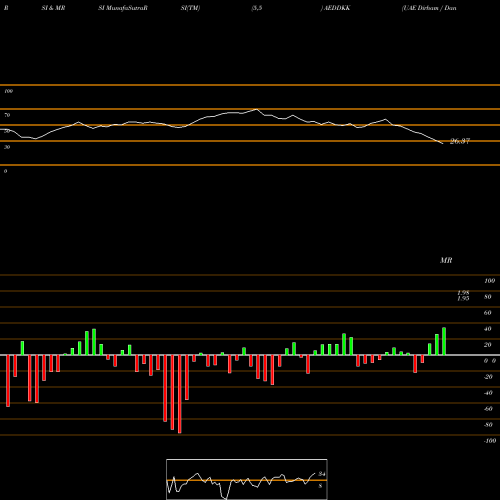Click the -80 label on MR axis
The height and width of the screenshot is (500, 500).
(x=488, y=425)
